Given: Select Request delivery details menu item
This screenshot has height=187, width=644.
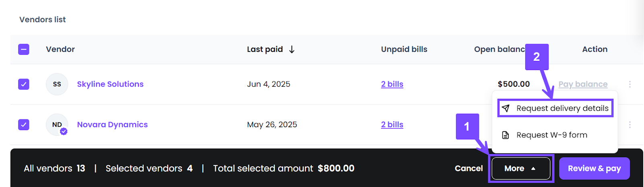Looking at the screenshot, I should pos(555,108).
